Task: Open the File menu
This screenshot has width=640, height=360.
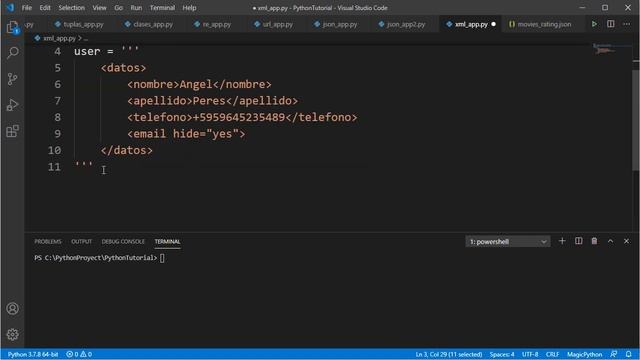Action: tap(27, 8)
